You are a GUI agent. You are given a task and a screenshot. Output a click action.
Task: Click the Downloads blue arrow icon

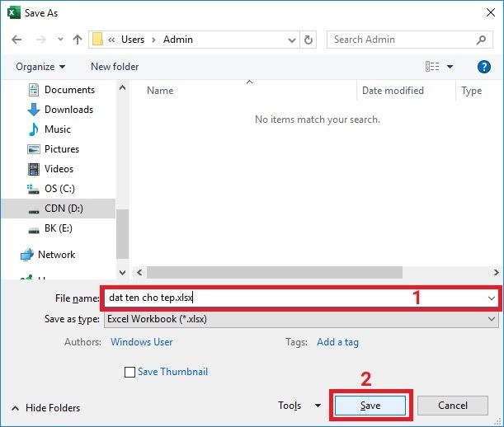pos(34,110)
